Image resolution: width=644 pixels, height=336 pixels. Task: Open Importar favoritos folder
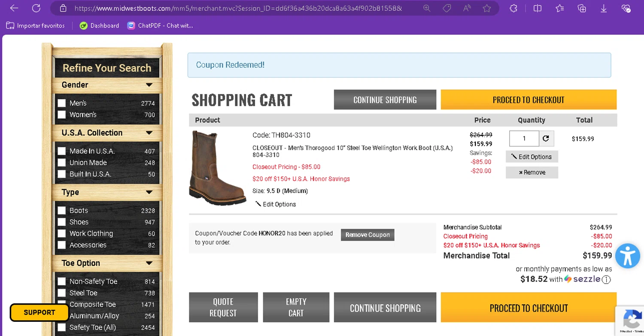point(35,26)
